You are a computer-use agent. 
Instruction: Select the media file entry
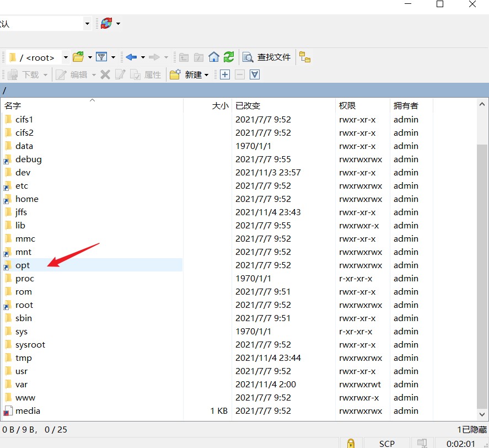tap(28, 411)
